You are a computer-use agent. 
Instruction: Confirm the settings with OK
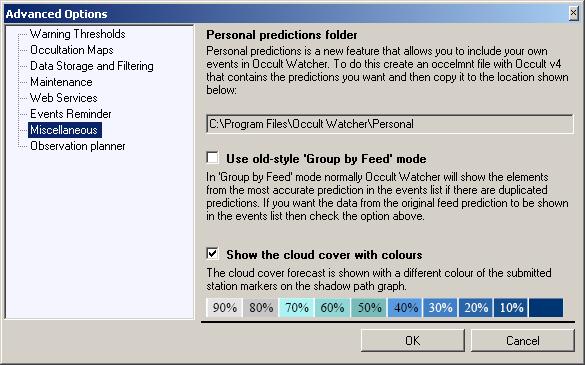pos(413,340)
